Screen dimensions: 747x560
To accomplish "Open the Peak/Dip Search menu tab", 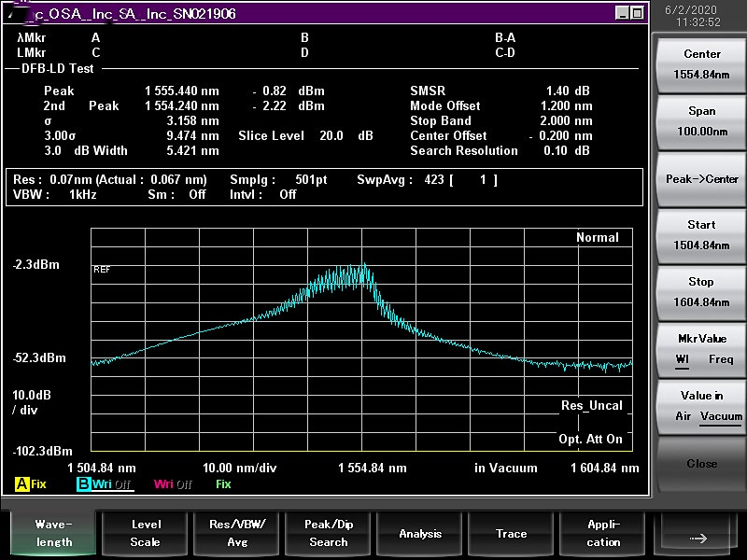I will (329, 533).
